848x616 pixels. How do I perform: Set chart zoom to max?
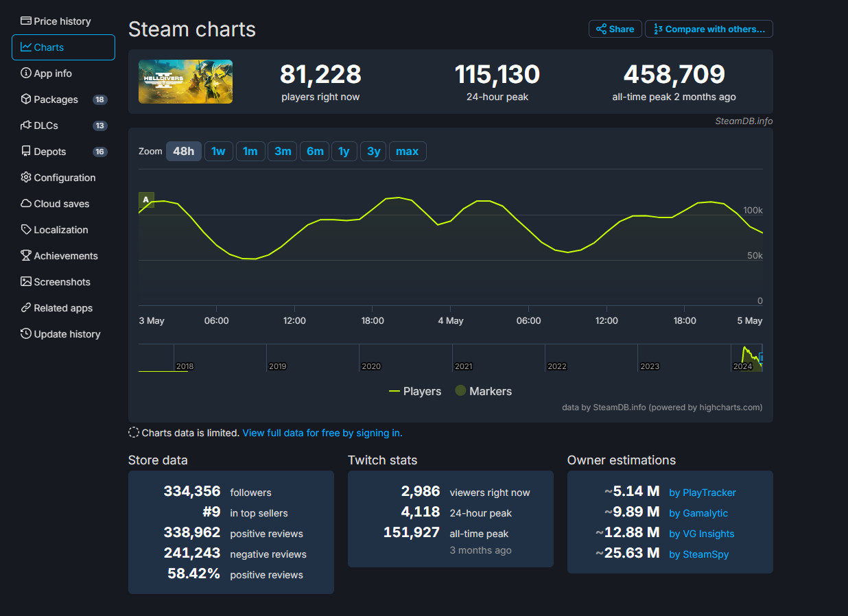click(x=407, y=151)
